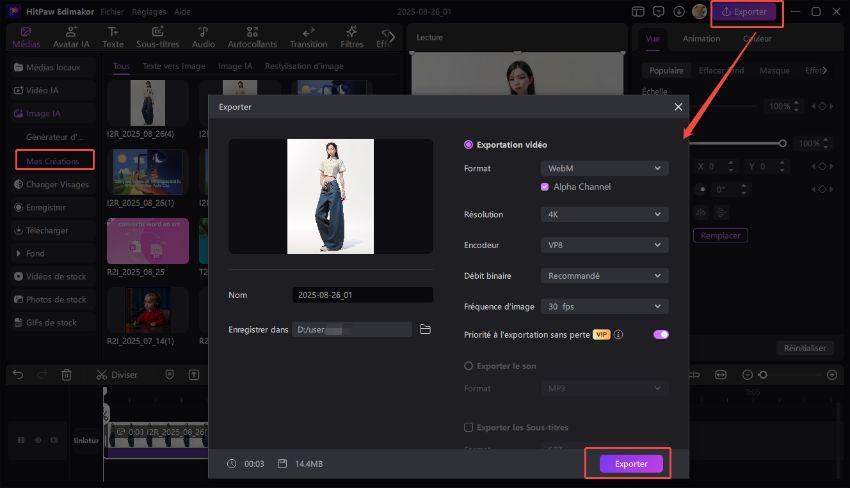The image size is (850, 488).
Task: Click the info icon beside the VIP badge
Action: [x=619, y=335]
